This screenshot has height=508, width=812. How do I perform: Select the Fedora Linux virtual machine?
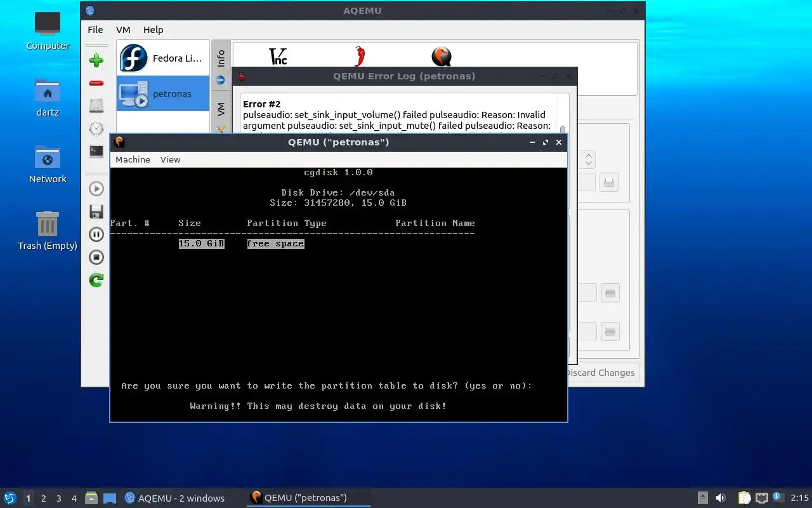[163, 58]
